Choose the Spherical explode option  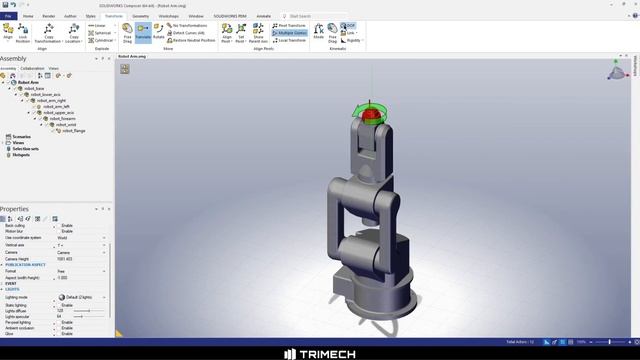click(100, 33)
